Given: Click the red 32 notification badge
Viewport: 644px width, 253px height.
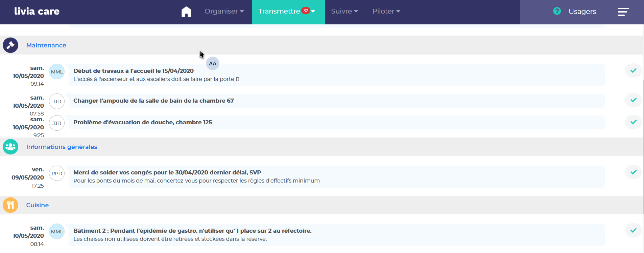Looking at the screenshot, I should click(306, 10).
